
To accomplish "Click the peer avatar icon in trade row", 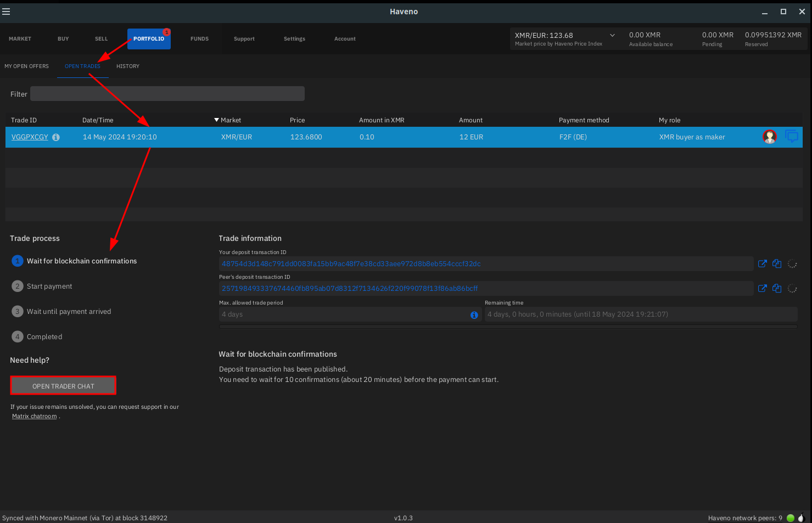I will tap(770, 137).
